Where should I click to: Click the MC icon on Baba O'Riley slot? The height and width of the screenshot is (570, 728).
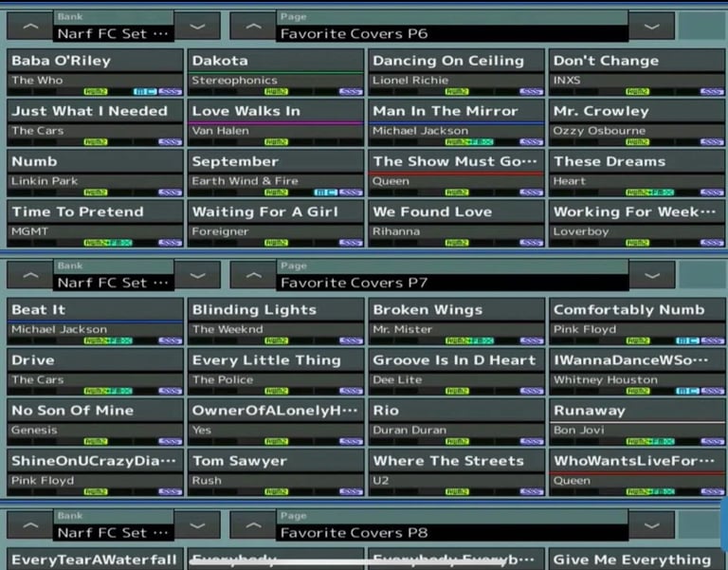[145, 91]
